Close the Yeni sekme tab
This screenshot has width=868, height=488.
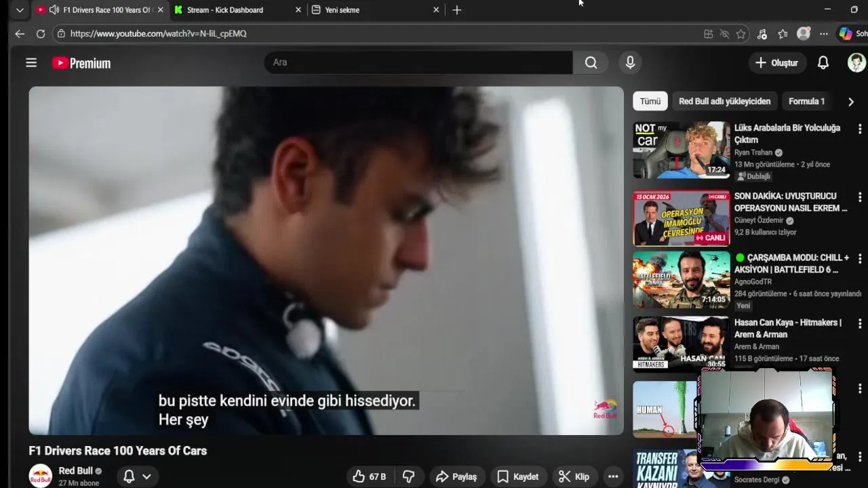click(x=436, y=9)
